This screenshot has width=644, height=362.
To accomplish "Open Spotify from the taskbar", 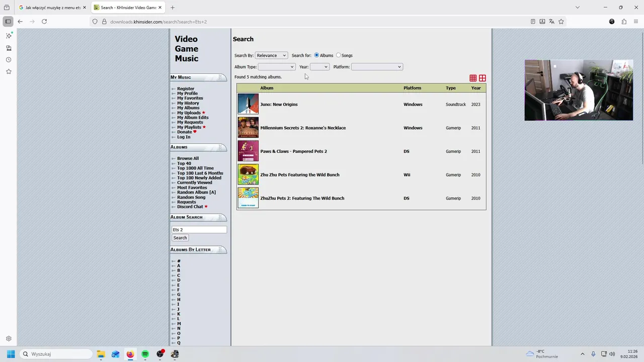I will 145,354.
